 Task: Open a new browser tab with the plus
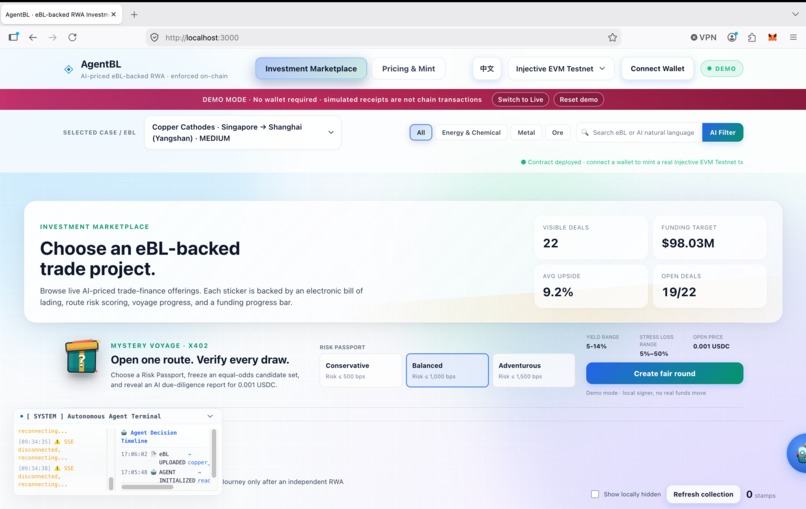(134, 14)
